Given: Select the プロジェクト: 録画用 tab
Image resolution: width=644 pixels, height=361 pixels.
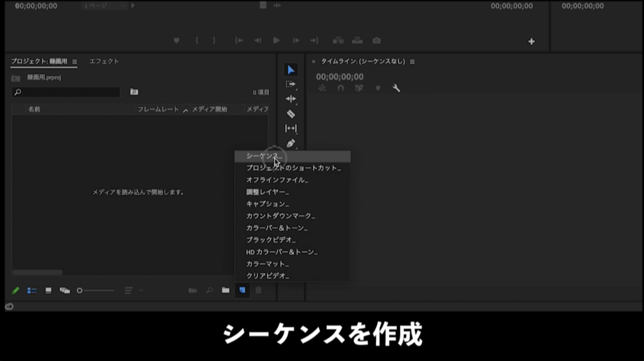Looking at the screenshot, I should (x=39, y=61).
